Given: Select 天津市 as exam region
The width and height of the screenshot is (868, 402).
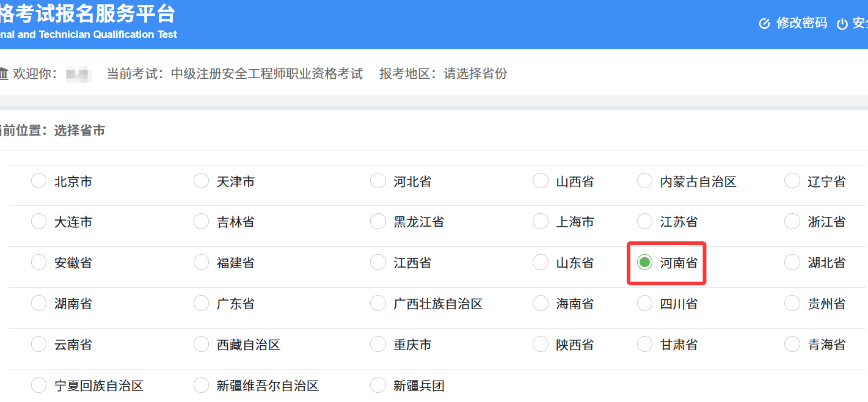Looking at the screenshot, I should click(x=201, y=180).
